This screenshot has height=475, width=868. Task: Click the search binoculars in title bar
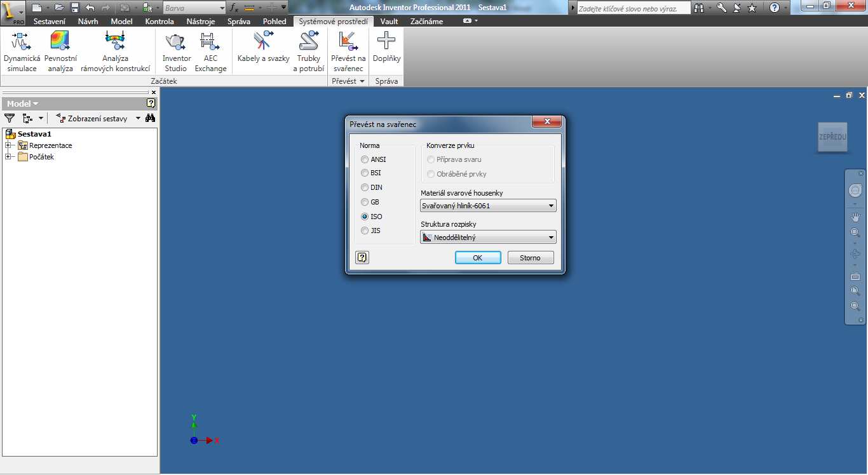[700, 8]
